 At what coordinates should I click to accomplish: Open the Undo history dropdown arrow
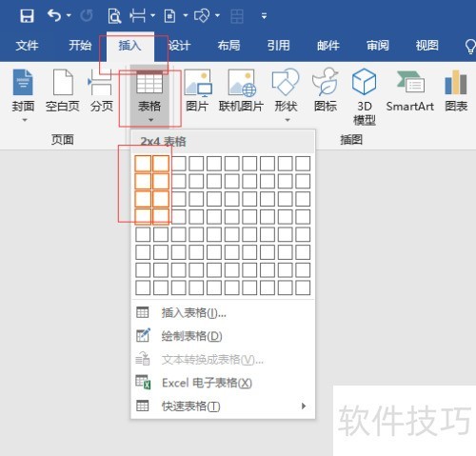click(69, 15)
